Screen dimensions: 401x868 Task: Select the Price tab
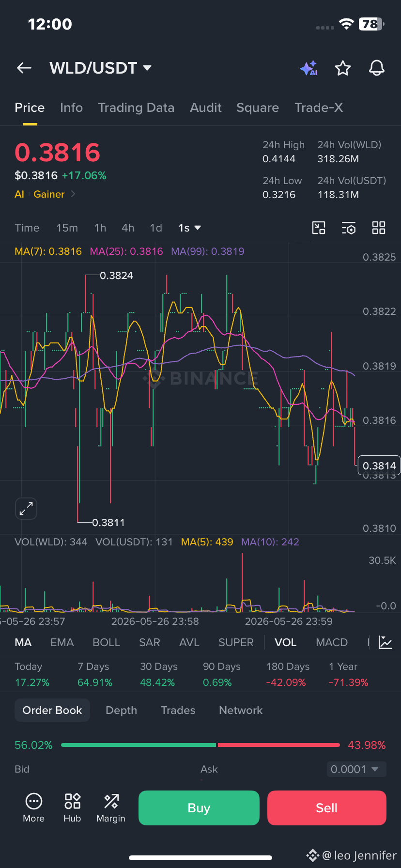pyautogui.click(x=30, y=108)
